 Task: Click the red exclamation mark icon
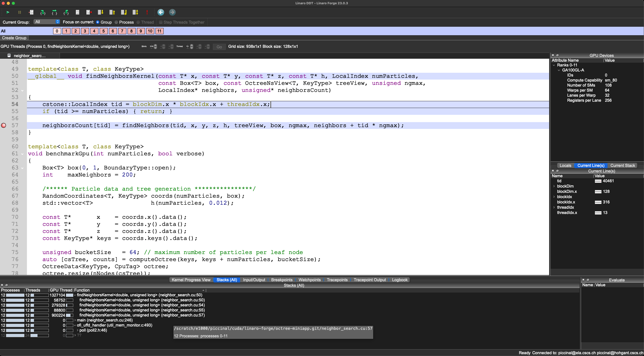(147, 12)
